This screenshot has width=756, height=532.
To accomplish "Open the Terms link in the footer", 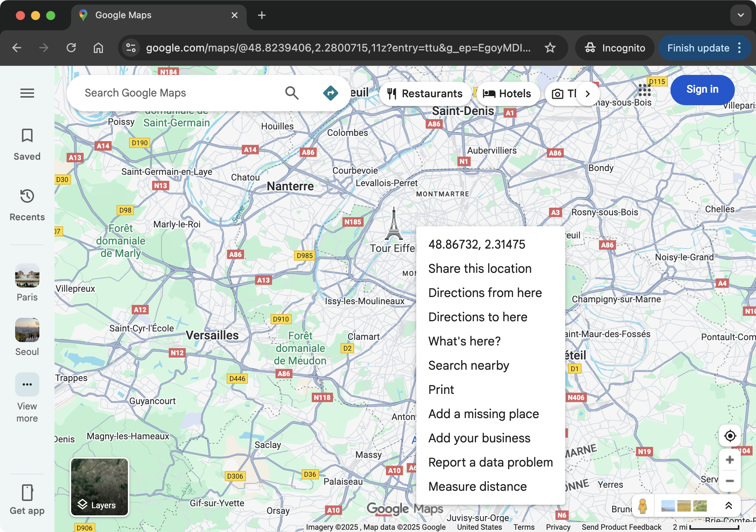I will pyautogui.click(x=524, y=527).
